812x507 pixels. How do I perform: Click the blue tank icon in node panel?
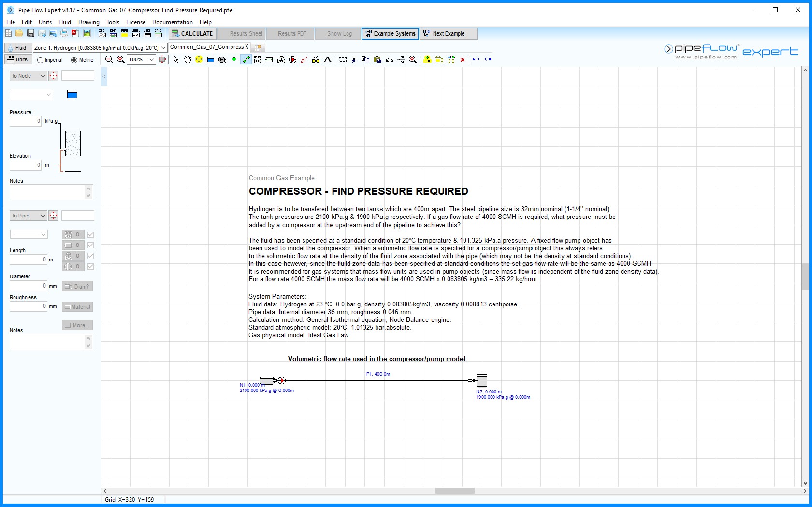click(72, 95)
